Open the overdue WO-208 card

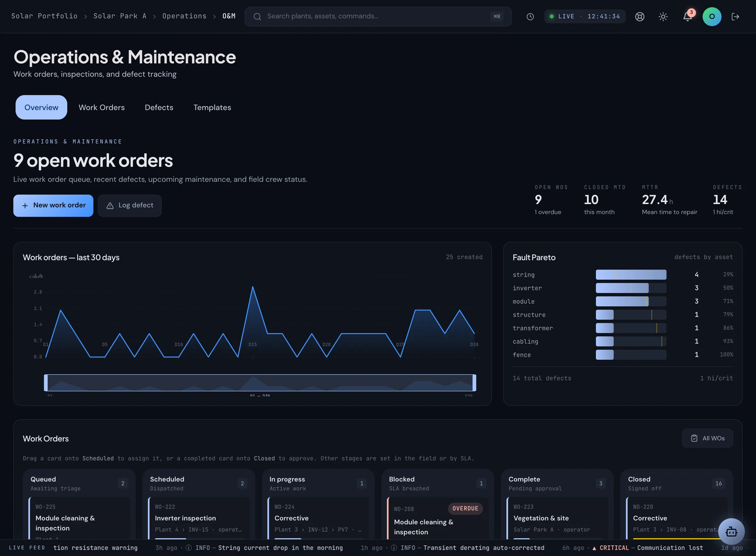pyautogui.click(x=438, y=519)
